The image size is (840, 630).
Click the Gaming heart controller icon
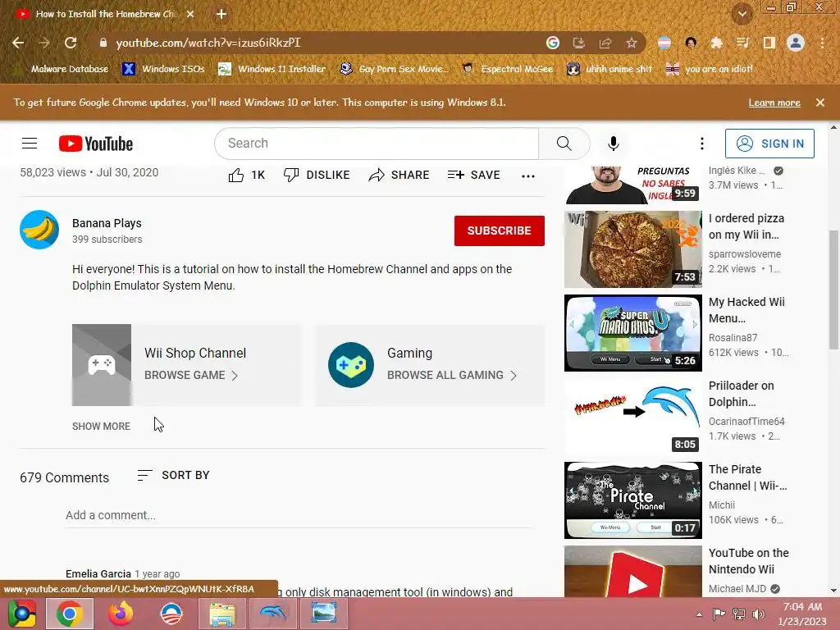click(x=351, y=365)
